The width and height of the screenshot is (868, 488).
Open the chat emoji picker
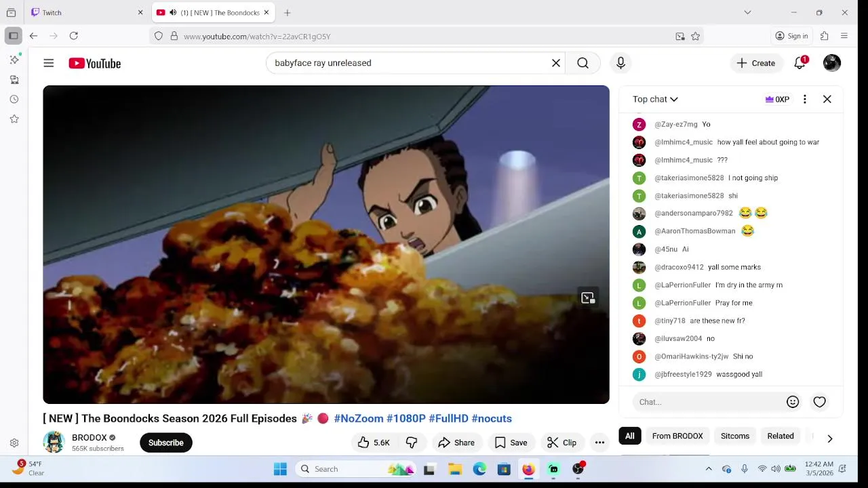[x=793, y=402]
